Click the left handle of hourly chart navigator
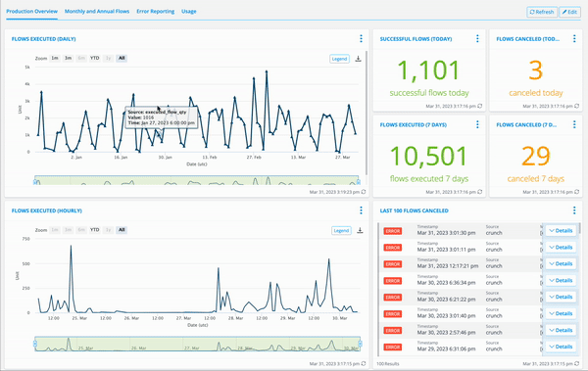 [35, 344]
